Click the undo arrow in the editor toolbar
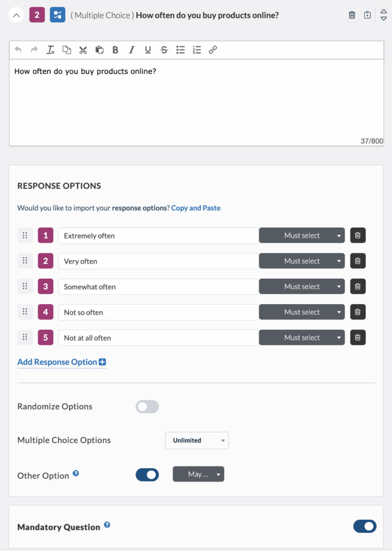The image size is (392, 551). click(x=18, y=50)
